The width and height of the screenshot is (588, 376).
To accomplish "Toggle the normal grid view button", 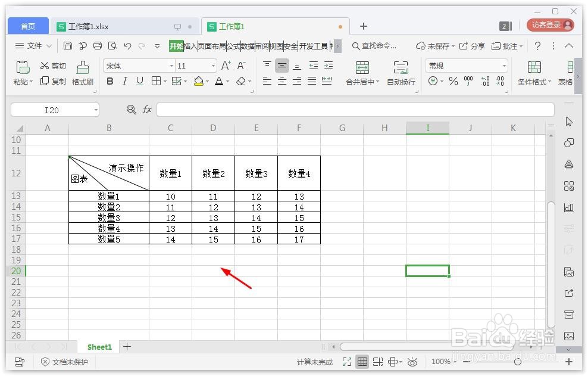I will click(x=362, y=362).
